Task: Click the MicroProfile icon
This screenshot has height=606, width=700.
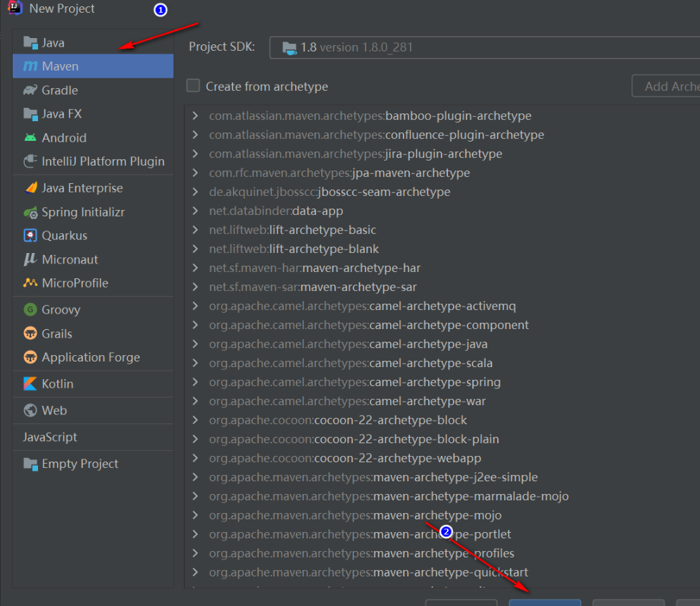Action: [30, 283]
